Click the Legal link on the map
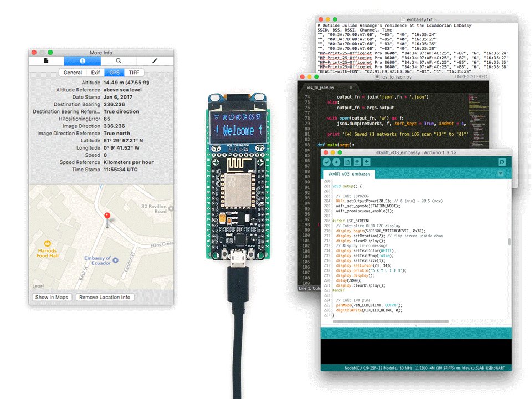The height and width of the screenshot is (399, 532). 38,286
